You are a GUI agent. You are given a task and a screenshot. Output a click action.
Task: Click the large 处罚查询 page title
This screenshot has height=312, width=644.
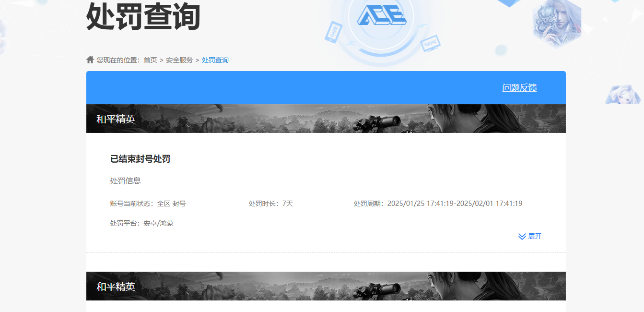[x=143, y=16]
